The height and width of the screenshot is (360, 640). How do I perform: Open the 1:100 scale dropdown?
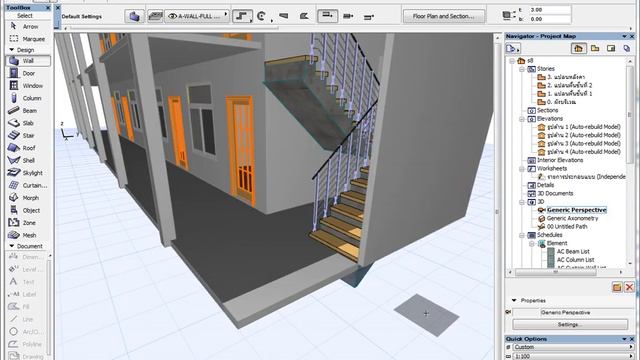tap(573, 356)
